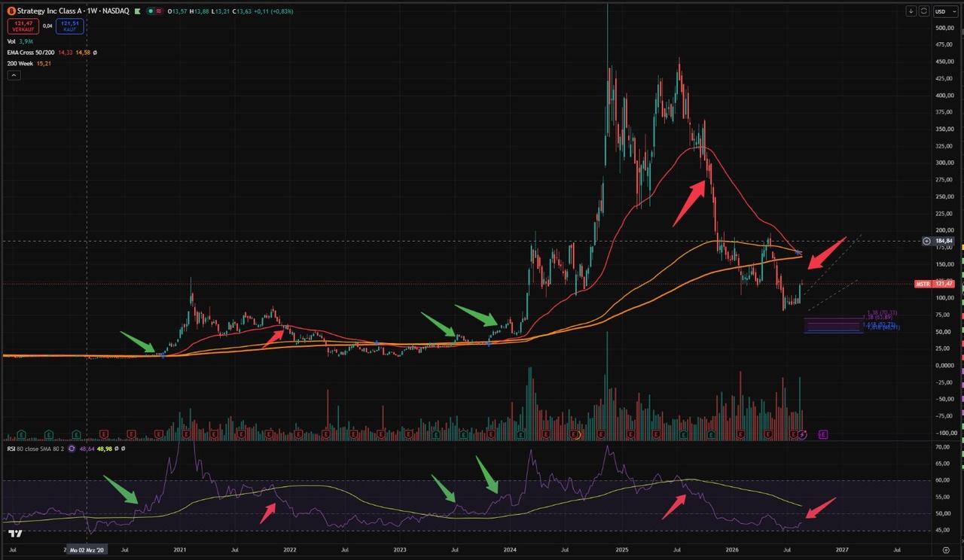Click the open price O13,57
This screenshot has width=964, height=560.
click(x=178, y=11)
